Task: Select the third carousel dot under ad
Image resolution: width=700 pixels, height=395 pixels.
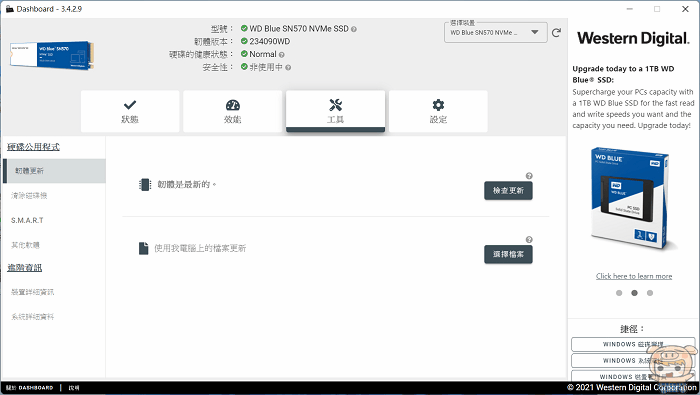Action: (650, 293)
